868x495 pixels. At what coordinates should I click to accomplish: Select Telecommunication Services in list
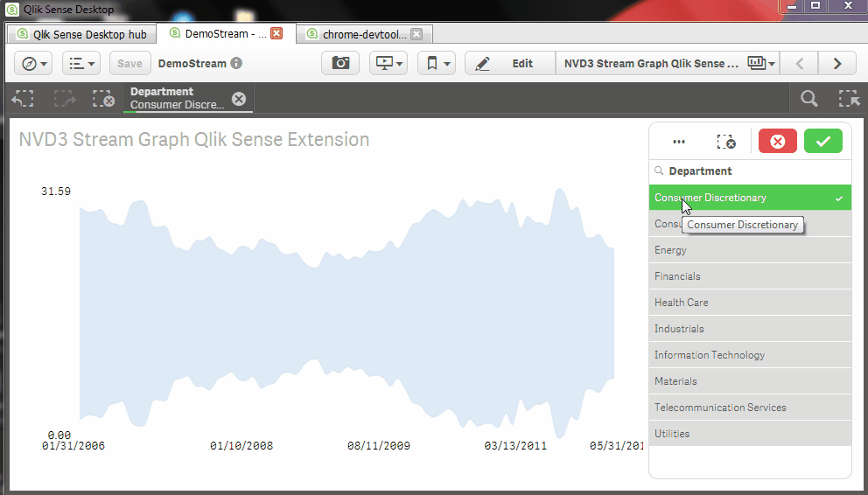click(x=750, y=408)
